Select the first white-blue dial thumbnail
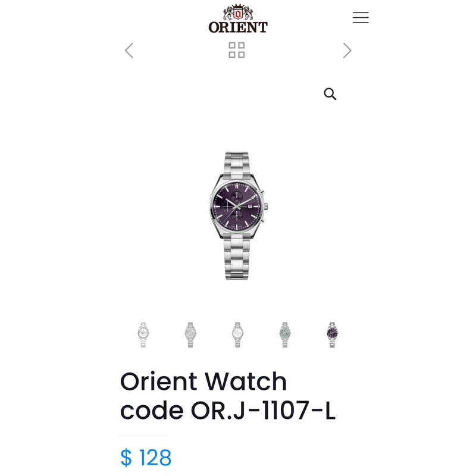 143,334
